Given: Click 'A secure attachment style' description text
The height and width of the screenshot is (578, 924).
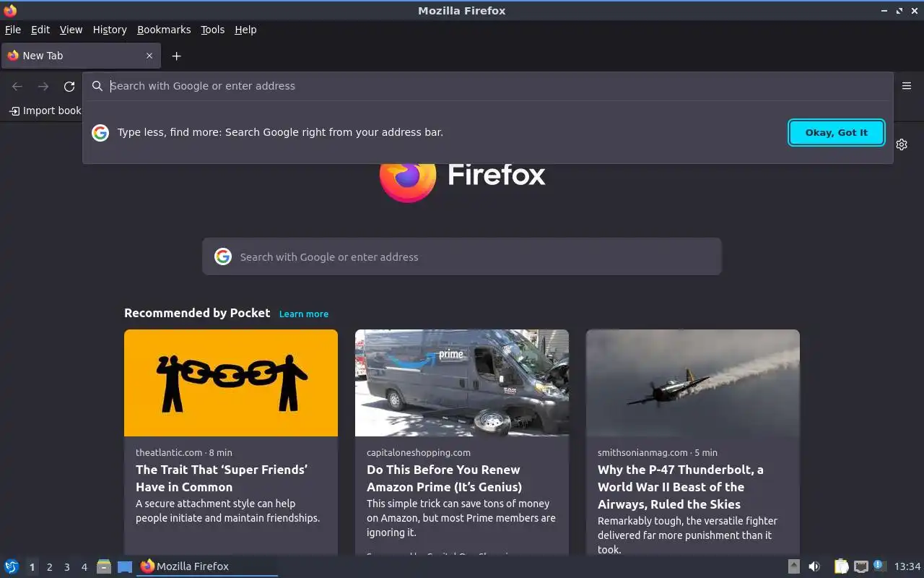Looking at the screenshot, I should (227, 511).
